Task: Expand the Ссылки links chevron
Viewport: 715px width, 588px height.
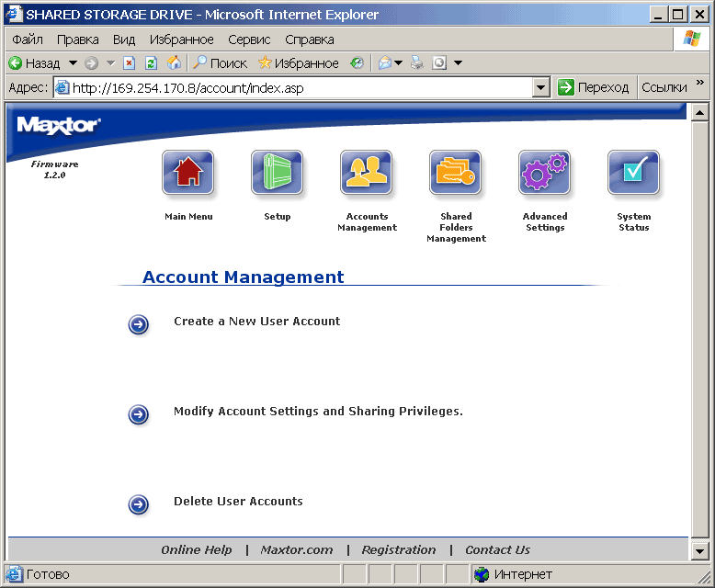Action: pyautogui.click(x=700, y=83)
